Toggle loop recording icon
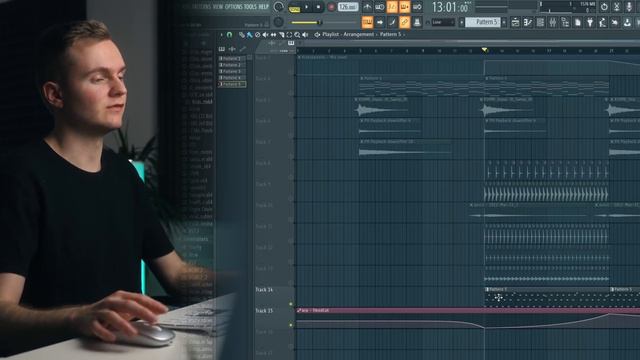 point(417,7)
